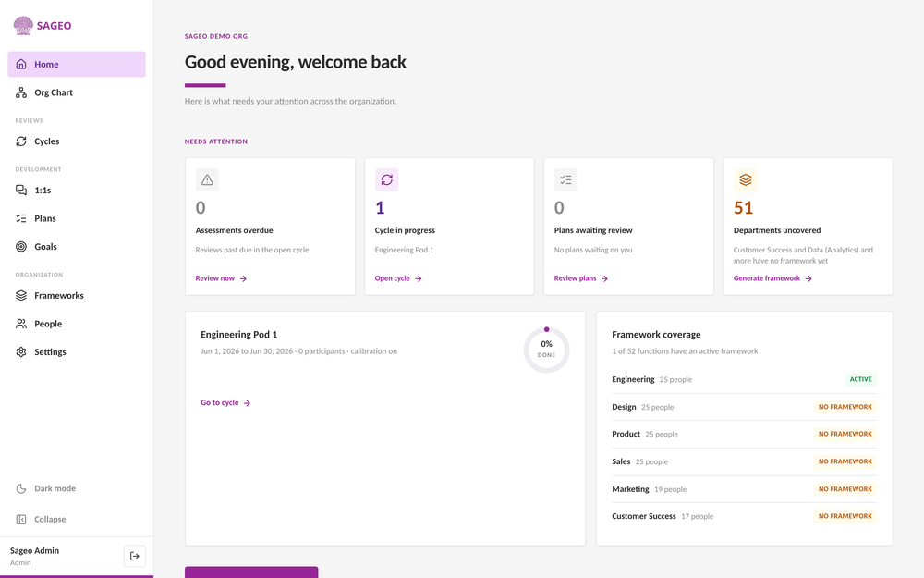This screenshot has width=924, height=578.
Task: Navigate to Plans page
Action: pyautogui.click(x=77, y=218)
